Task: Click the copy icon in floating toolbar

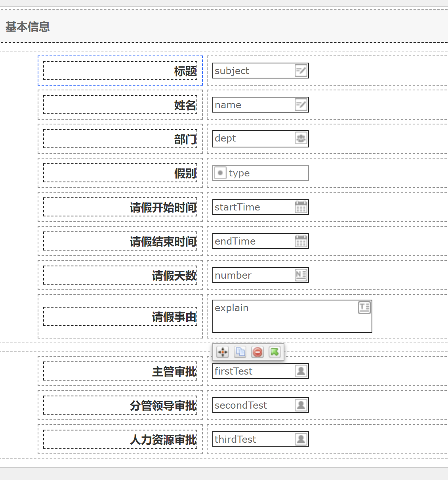Action: 240,352
